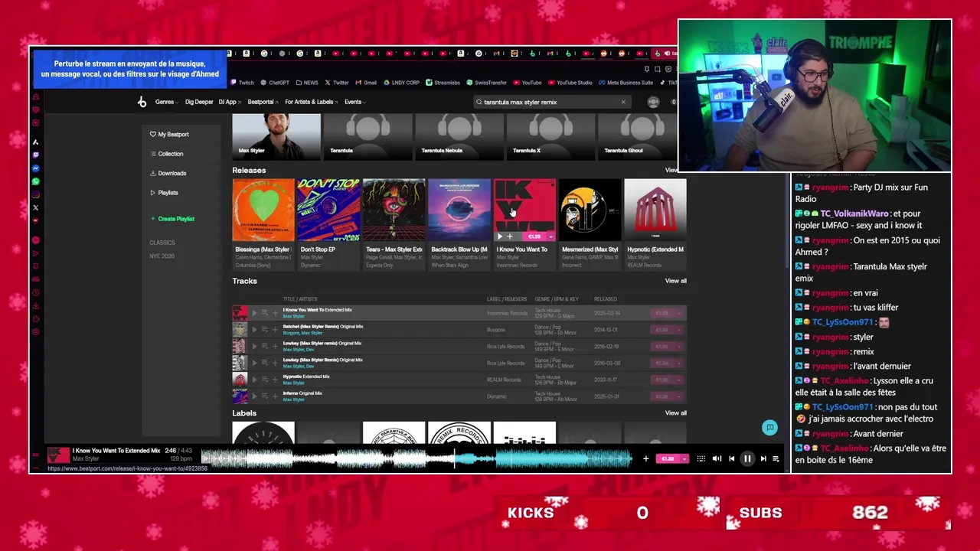Open sidebar history clock icon
This screenshot has height=551, width=980.
click(35, 292)
